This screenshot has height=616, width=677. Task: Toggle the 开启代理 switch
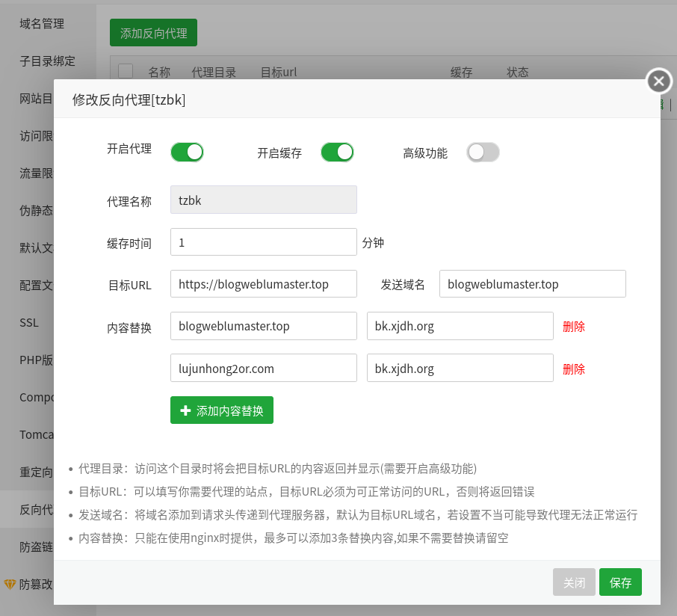point(187,153)
